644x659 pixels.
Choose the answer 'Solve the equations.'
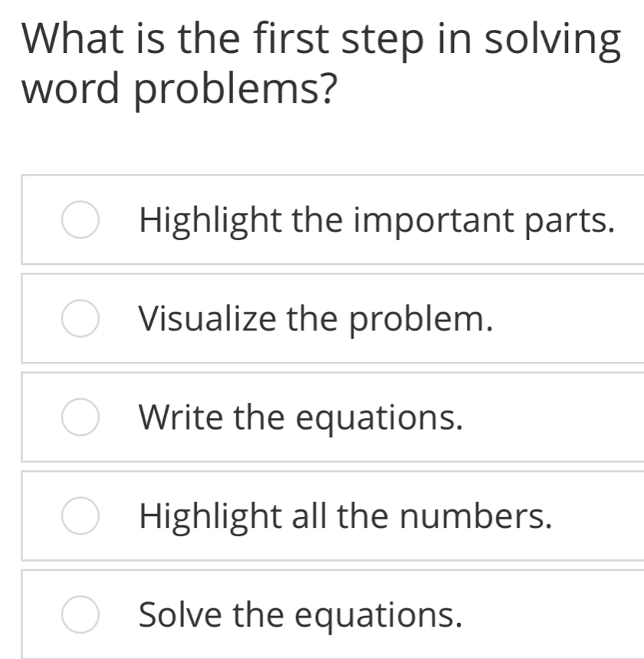coord(322,614)
